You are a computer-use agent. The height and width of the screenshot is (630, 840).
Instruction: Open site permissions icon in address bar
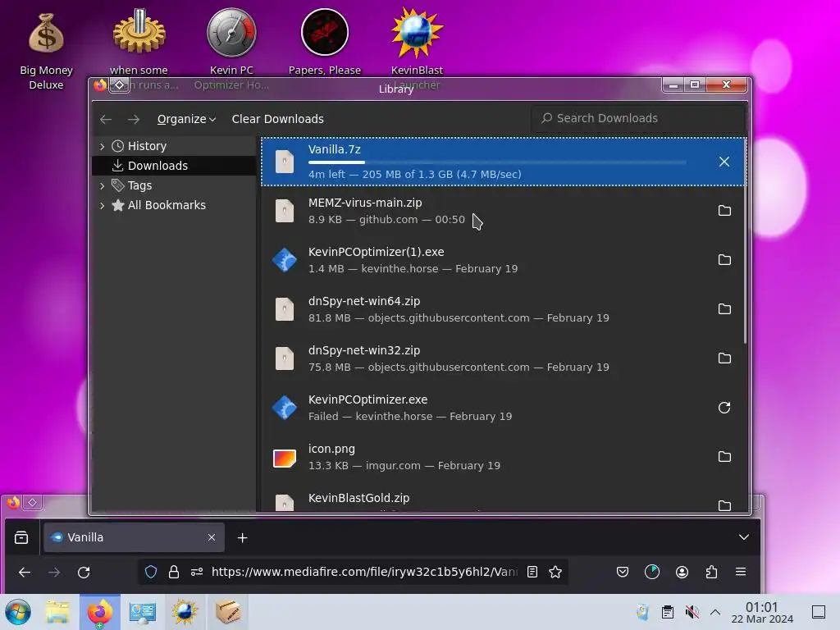click(x=197, y=572)
